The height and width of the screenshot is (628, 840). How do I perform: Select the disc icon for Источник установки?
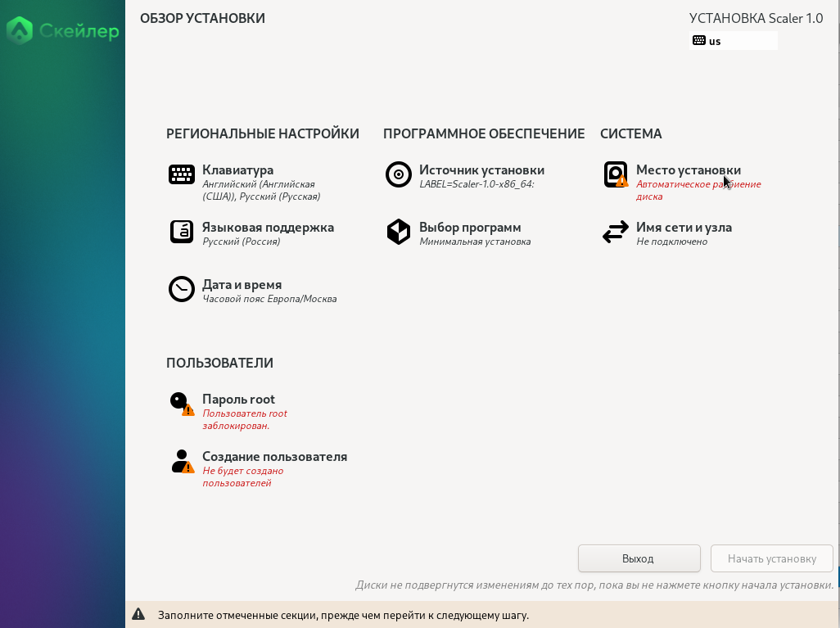pos(399,174)
